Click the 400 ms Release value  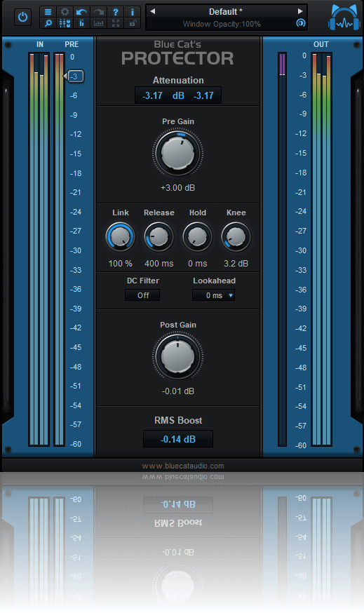pyautogui.click(x=159, y=264)
